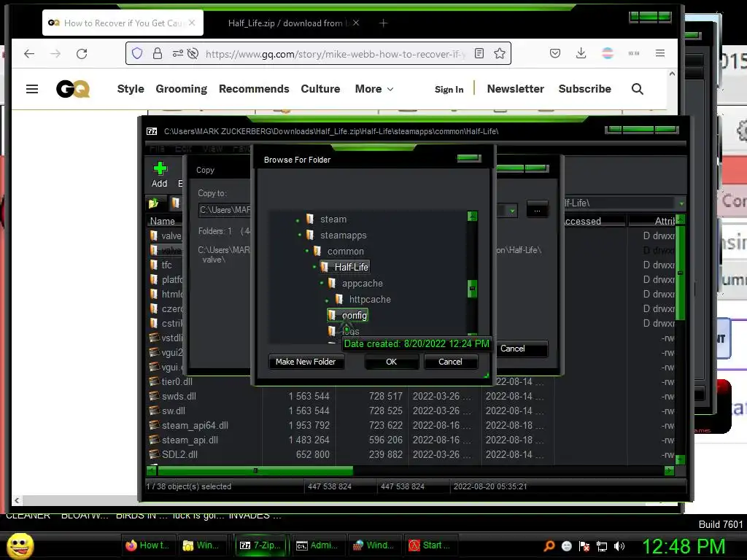Viewport: 747px width, 560px height.
Task: Click the taskbar clock showing 12:48 PM
Action: (x=683, y=546)
